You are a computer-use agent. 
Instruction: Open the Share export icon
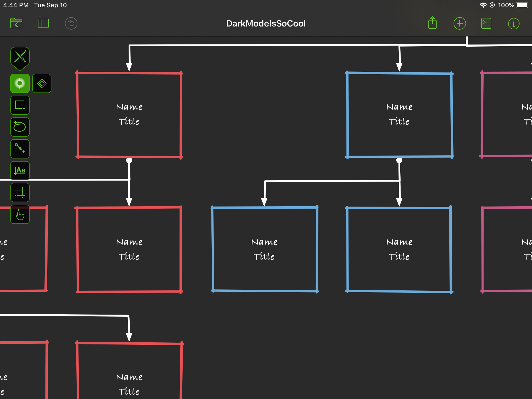(433, 23)
